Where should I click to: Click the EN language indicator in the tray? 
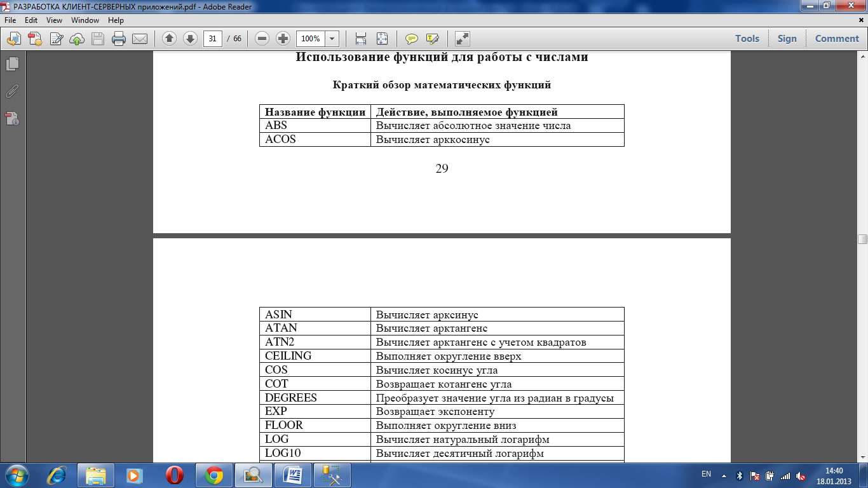tap(706, 474)
